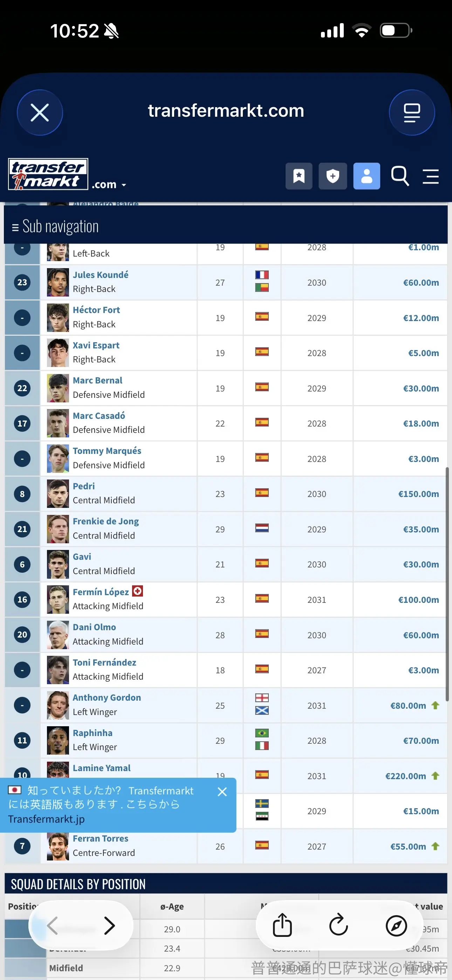Expand the .com domain dropdown

[x=109, y=184]
